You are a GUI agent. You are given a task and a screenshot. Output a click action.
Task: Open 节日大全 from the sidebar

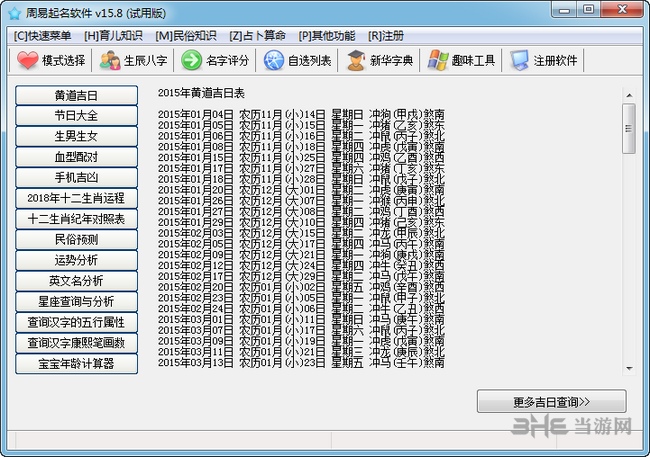tap(77, 116)
